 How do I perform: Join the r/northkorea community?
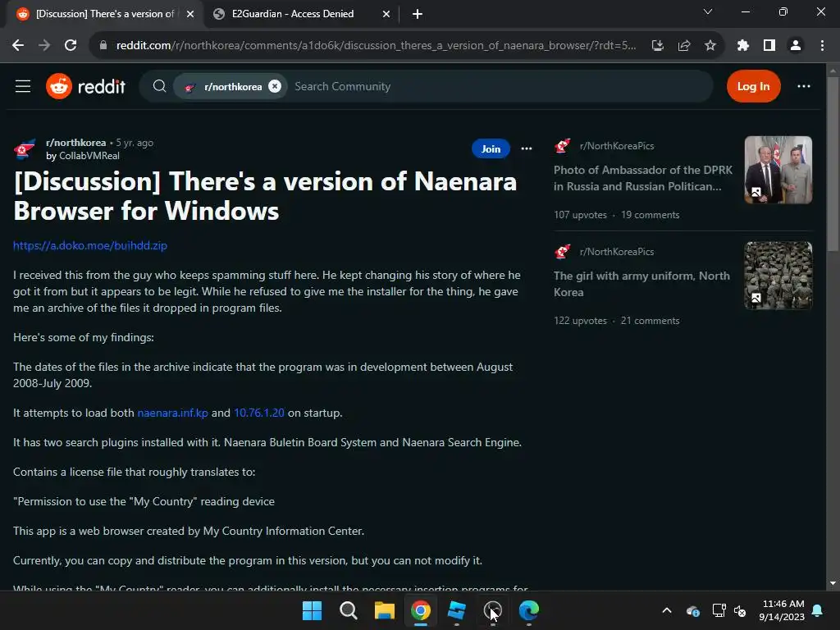[491, 149]
